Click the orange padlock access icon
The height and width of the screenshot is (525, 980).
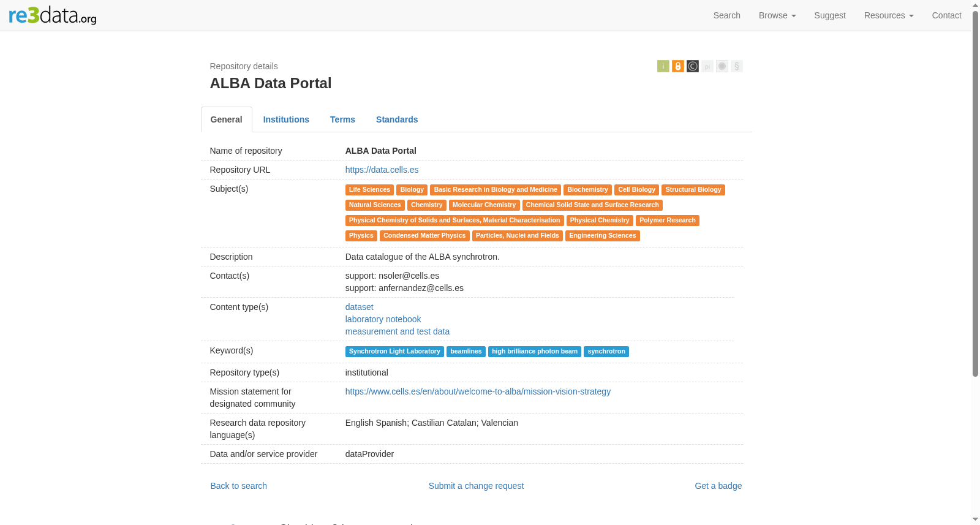(x=678, y=66)
